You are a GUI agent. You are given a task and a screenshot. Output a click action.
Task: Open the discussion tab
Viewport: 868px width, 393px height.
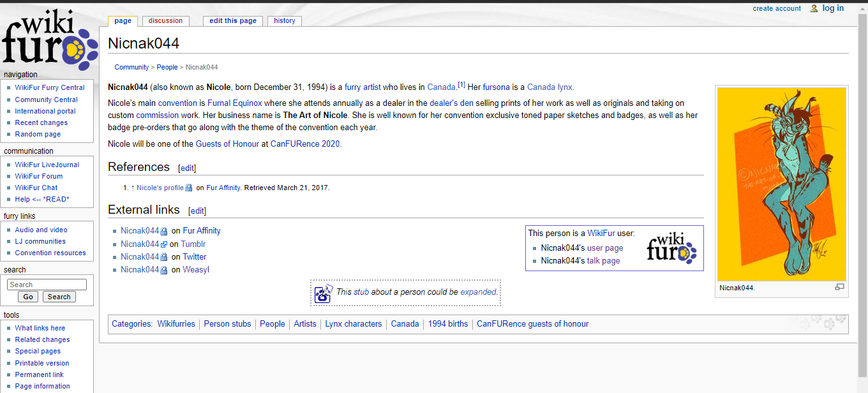pyautogui.click(x=165, y=21)
